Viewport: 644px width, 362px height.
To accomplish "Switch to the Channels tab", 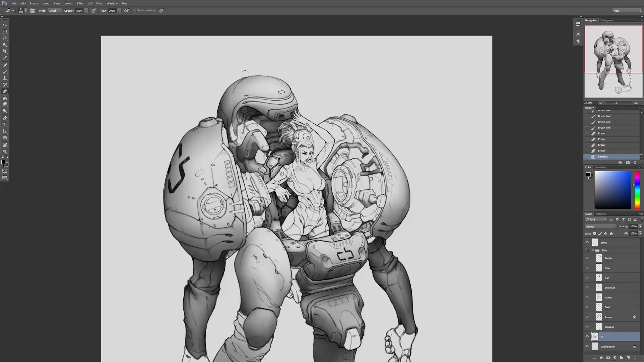I will [x=601, y=214].
